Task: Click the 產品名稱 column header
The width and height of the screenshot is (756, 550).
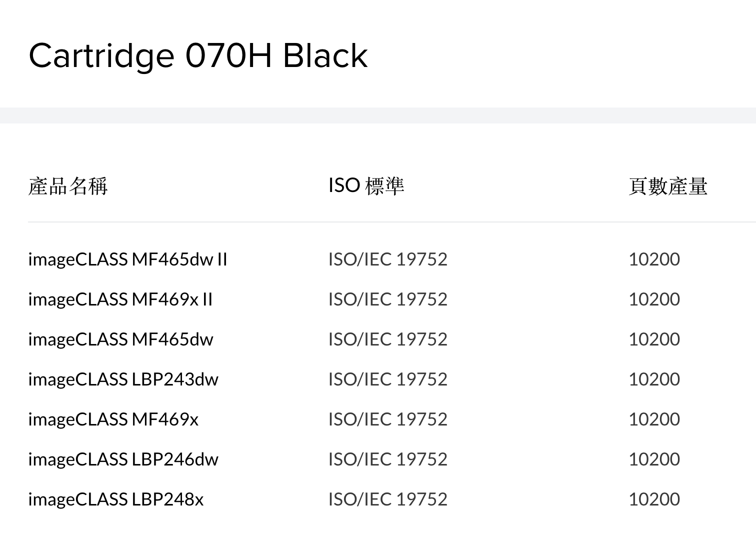Action: [x=68, y=186]
